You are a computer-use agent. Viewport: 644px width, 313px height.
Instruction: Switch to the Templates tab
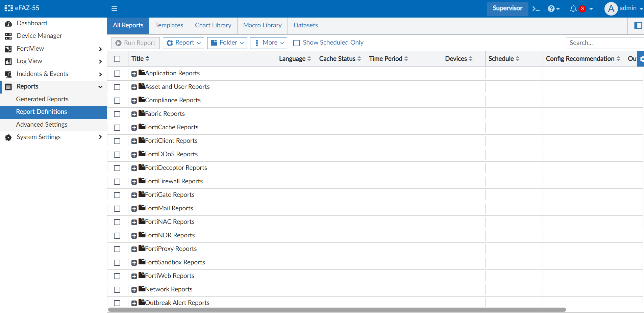pyautogui.click(x=169, y=25)
